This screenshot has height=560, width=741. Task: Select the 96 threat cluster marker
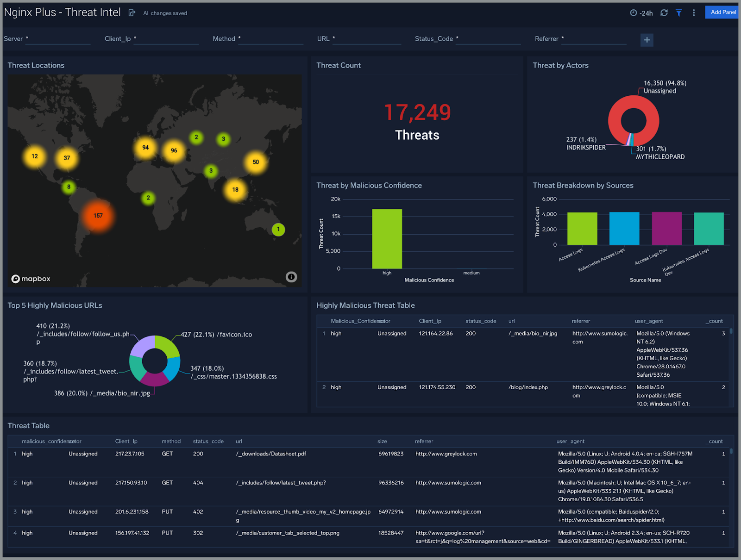coord(174,150)
